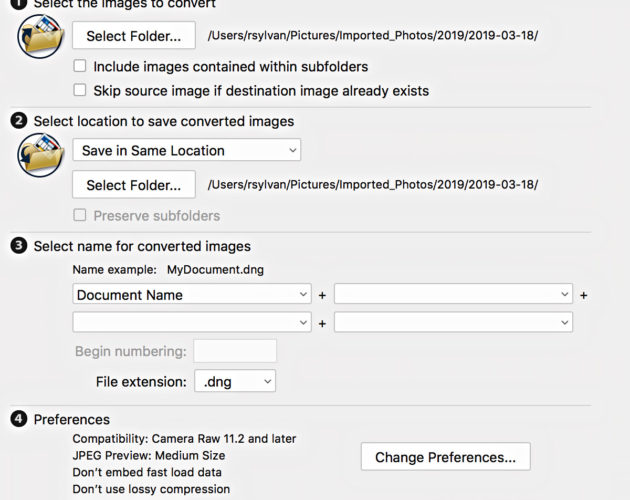Click the Begin numbering input field
This screenshot has height=500, width=630.
pyautogui.click(x=235, y=351)
